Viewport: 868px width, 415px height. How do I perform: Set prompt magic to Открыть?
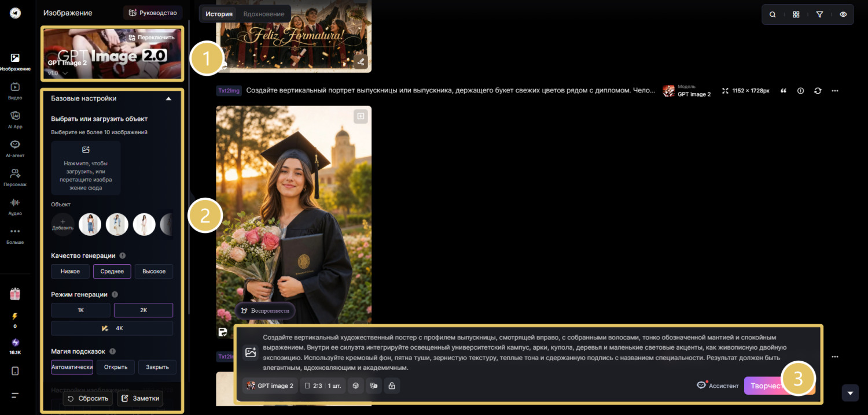tap(116, 367)
